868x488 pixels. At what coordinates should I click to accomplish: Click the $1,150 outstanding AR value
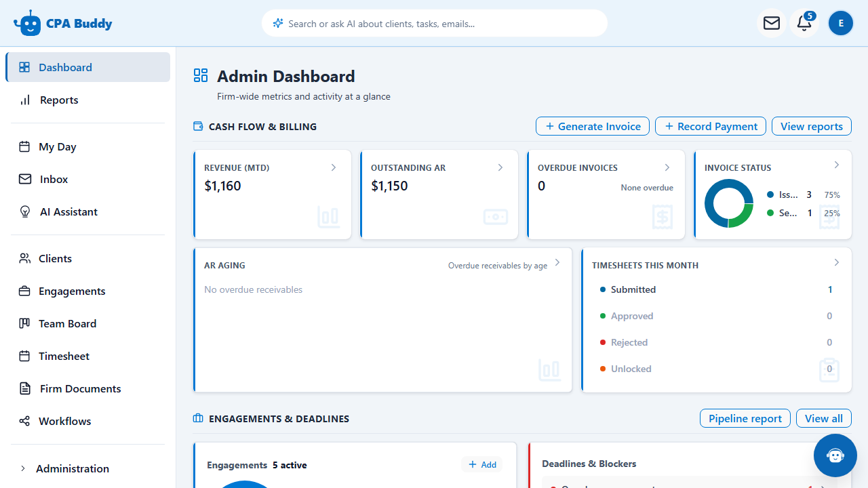pos(389,186)
